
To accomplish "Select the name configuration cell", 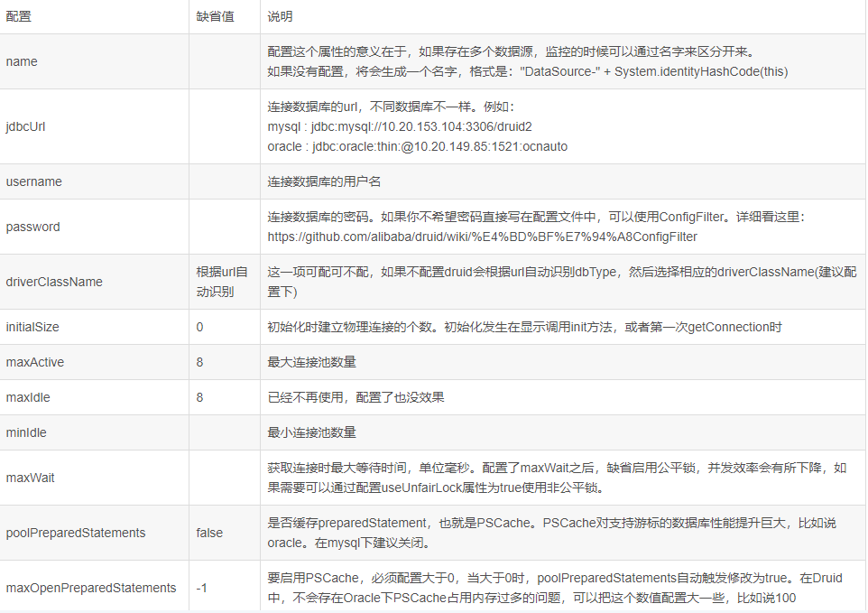I will pyautogui.click(x=22, y=61).
